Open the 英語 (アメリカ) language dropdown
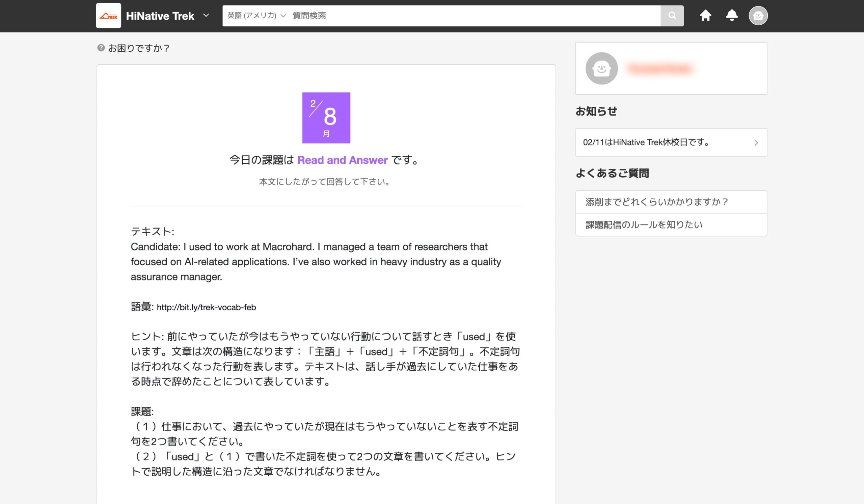Screen dimensions: 864x504 pyautogui.click(x=256, y=16)
